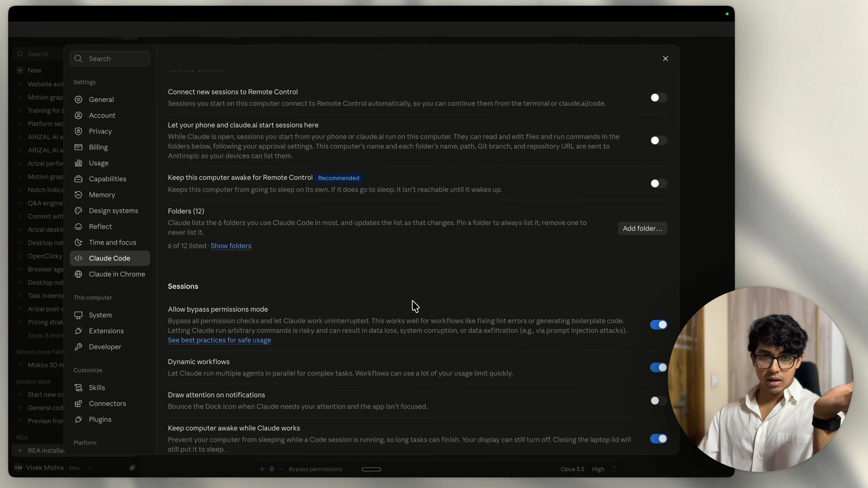Expand the list with Show folders
This screenshot has height=488, width=868.
(231, 246)
